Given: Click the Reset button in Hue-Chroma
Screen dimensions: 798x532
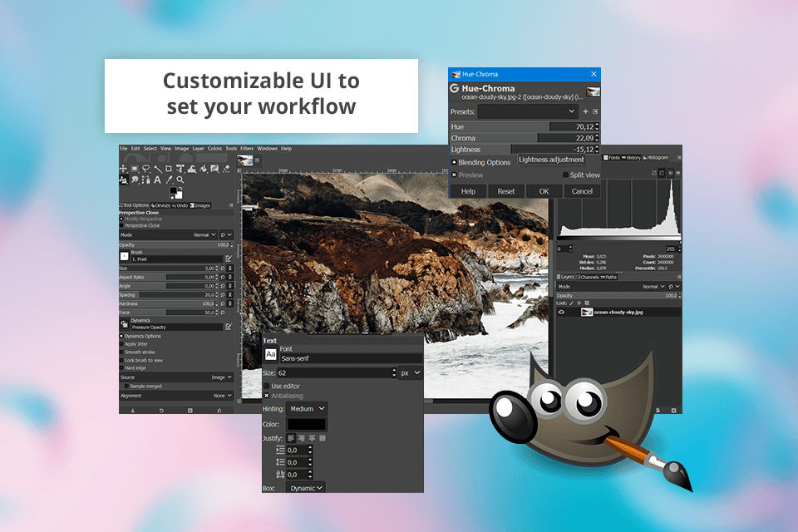Looking at the screenshot, I should 506,191.
